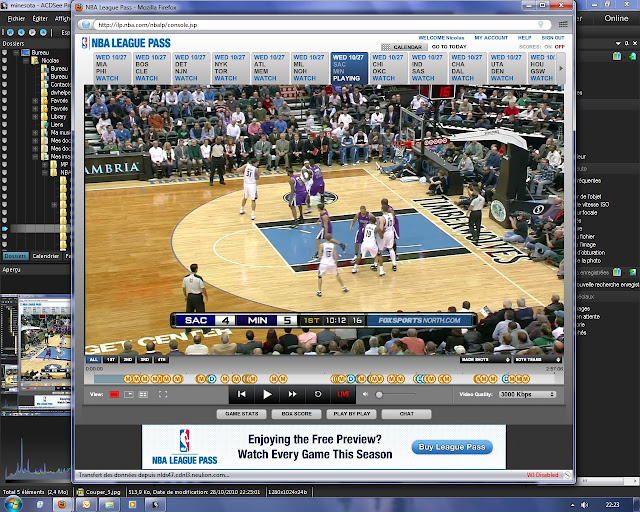Select preview thumbnail in ACDSee Aperçu panel
The image size is (640, 512).
[x=35, y=355]
